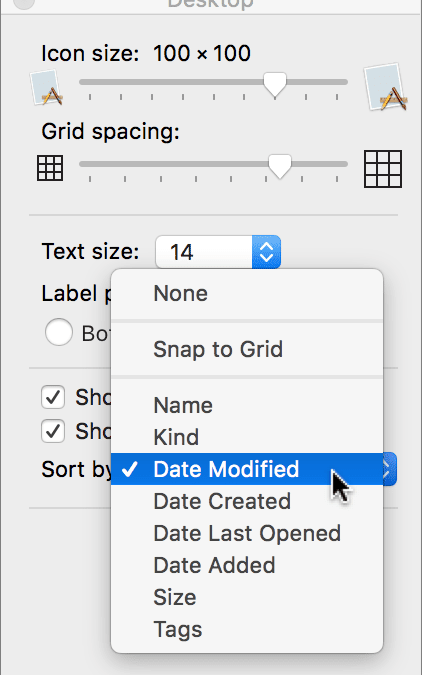422x675 pixels.
Task: Choose Snap to Grid option
Action: click(247, 349)
